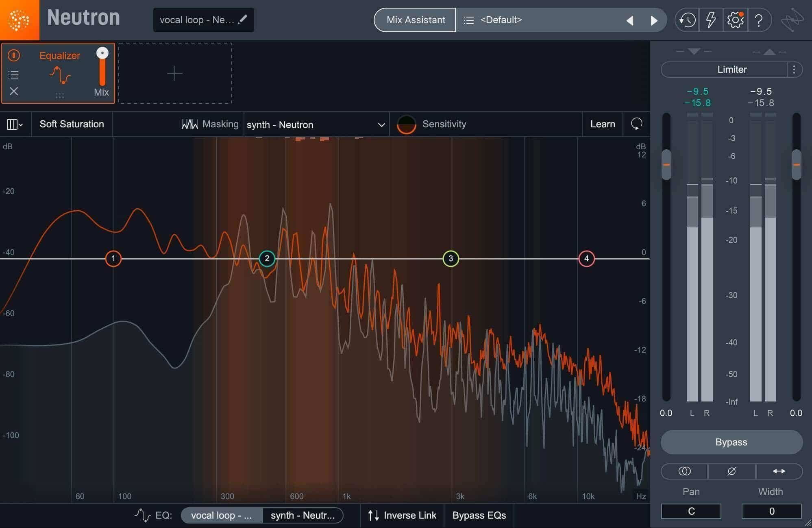Open settings gear icon

pos(735,20)
